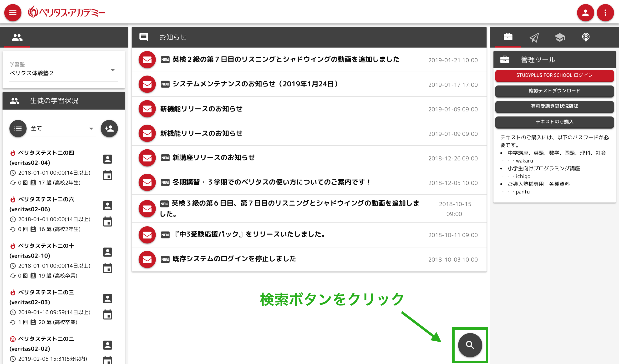Open the 全て filter dropdown

tap(63, 128)
